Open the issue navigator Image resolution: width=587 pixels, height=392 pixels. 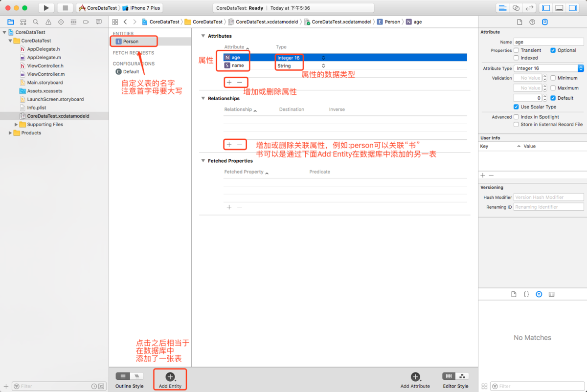(x=48, y=22)
